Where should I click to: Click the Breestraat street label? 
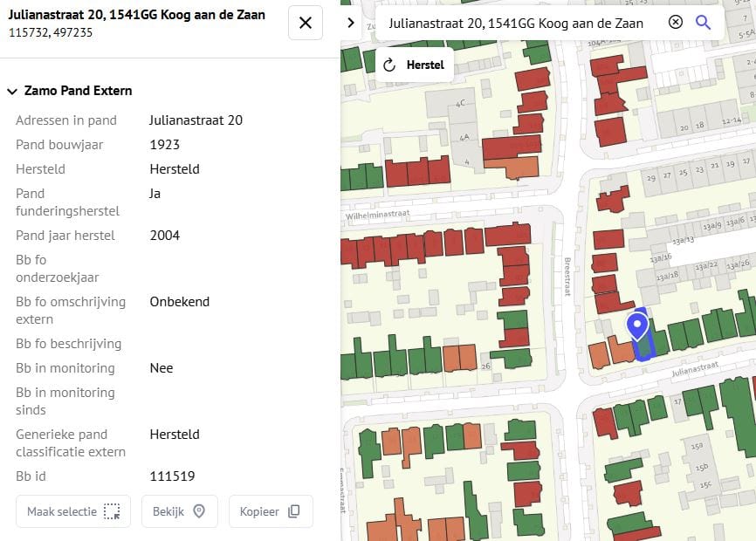567,276
